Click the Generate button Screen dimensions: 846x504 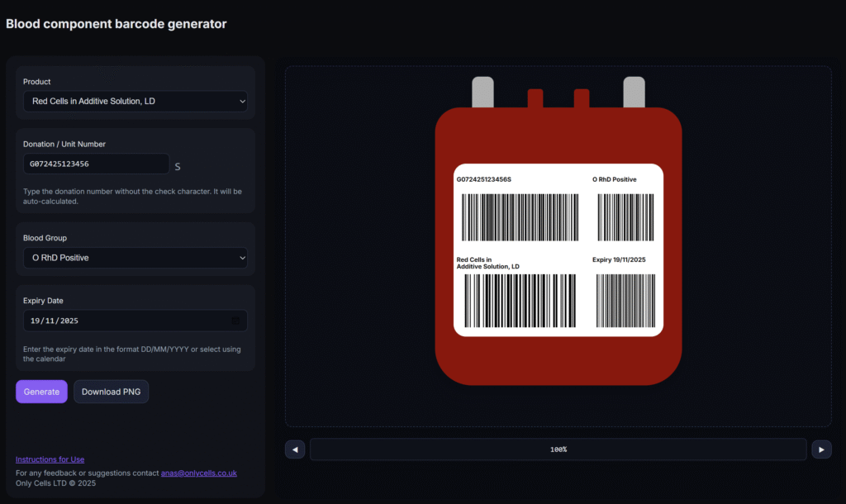pyautogui.click(x=41, y=392)
